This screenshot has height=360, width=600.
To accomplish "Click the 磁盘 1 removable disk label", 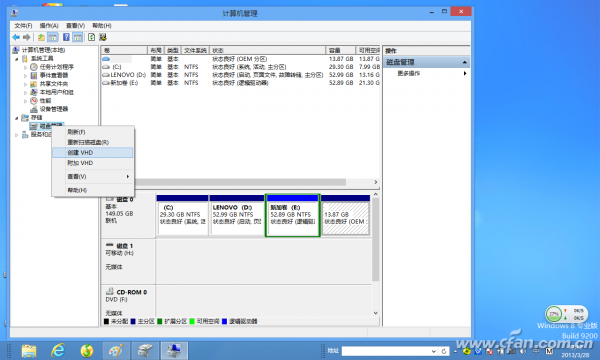I will (125, 246).
